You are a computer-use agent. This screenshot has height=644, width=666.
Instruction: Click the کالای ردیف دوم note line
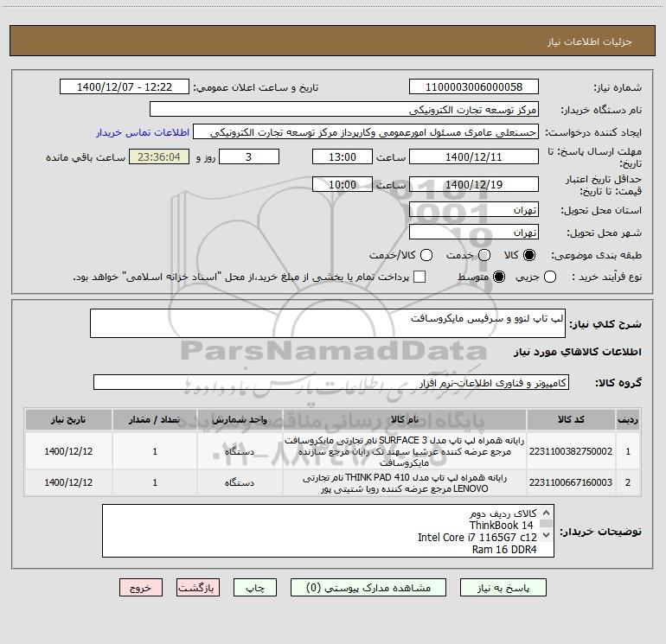click(x=503, y=513)
